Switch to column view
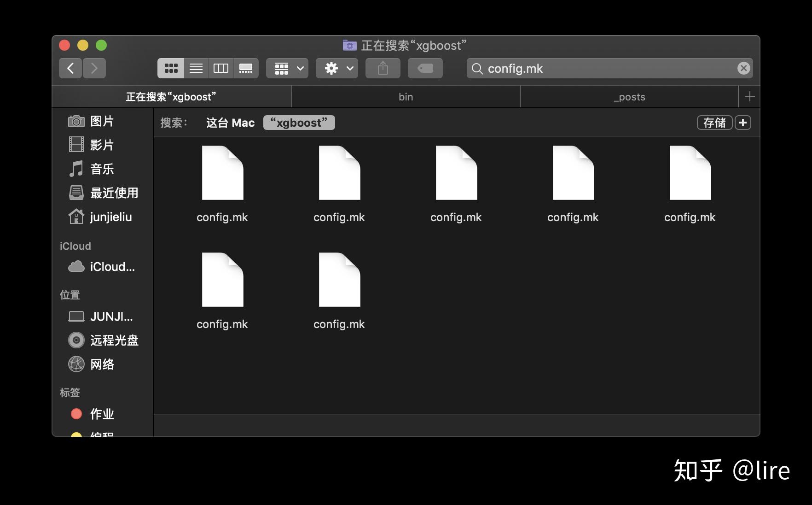The height and width of the screenshot is (505, 812). click(x=221, y=68)
